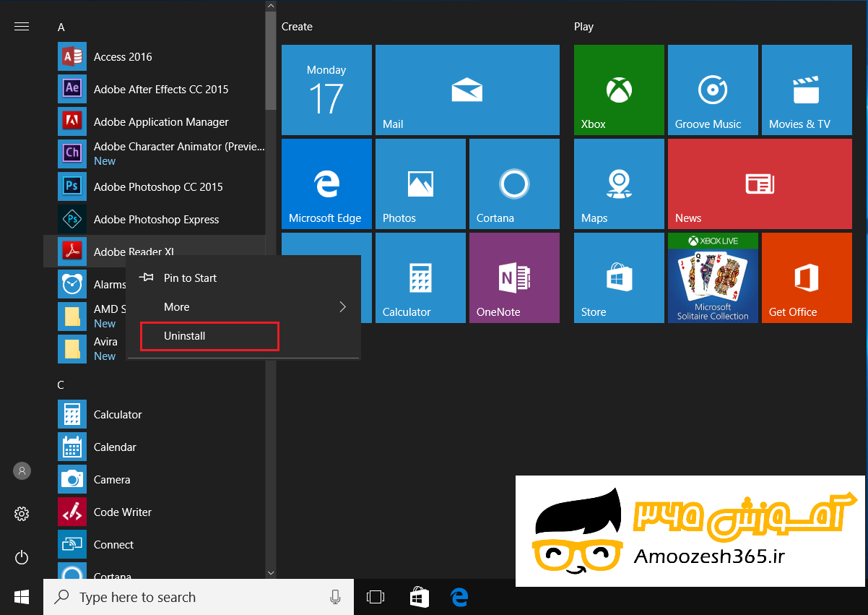Open the Photos tile
This screenshot has height=615, width=868.
(420, 184)
